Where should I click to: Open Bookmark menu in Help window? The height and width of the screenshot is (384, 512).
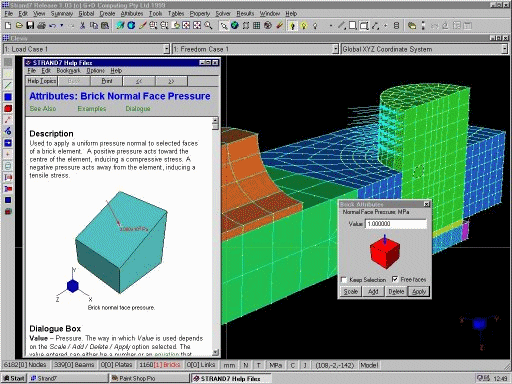[68, 71]
